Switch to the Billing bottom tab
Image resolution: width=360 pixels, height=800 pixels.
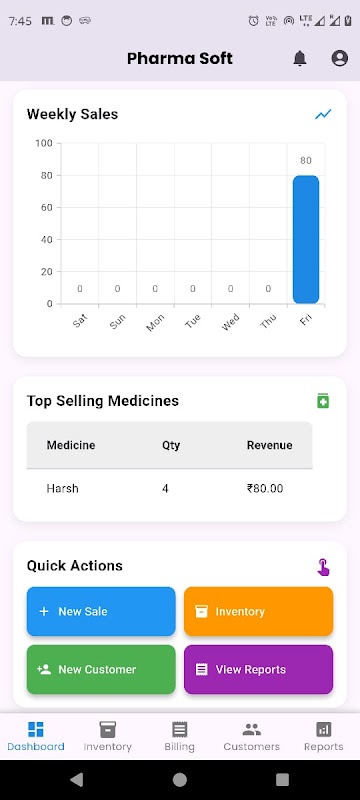pos(179,737)
